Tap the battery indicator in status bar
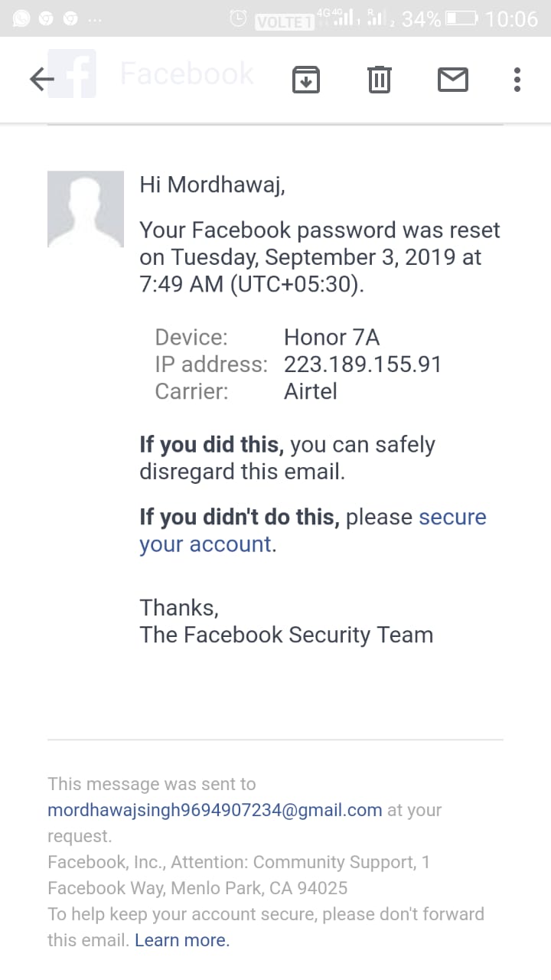 pos(462,18)
